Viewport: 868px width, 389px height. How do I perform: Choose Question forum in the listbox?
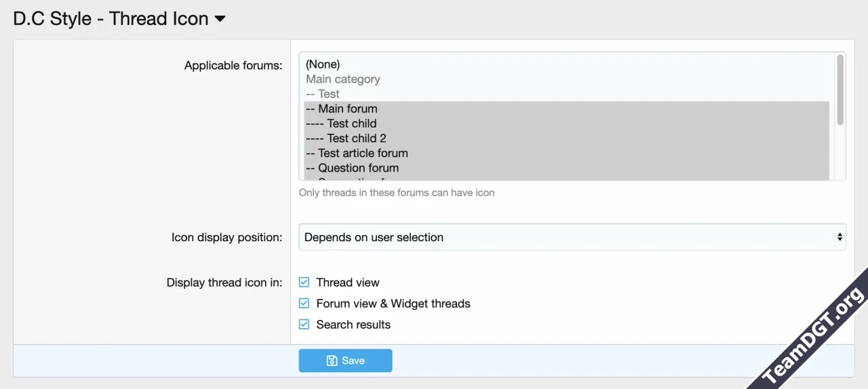pos(352,168)
